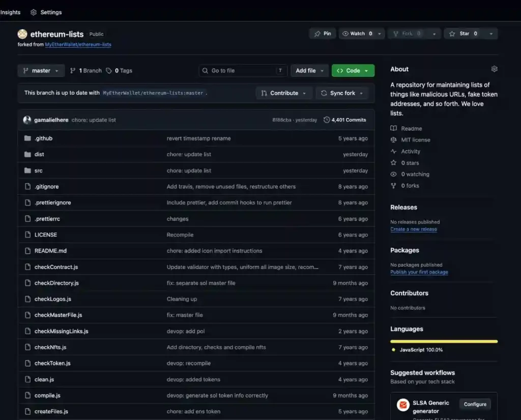Expand the Star lists dropdown arrow

[x=491, y=34]
